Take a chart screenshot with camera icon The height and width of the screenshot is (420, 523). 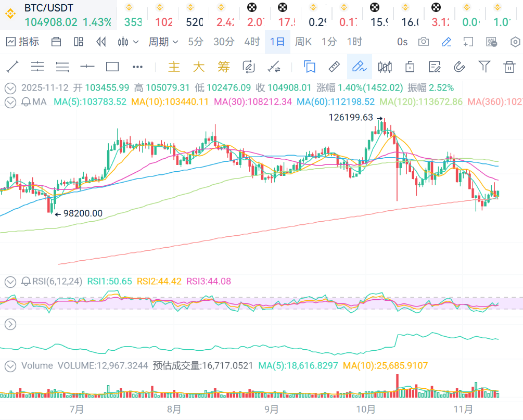(424, 42)
